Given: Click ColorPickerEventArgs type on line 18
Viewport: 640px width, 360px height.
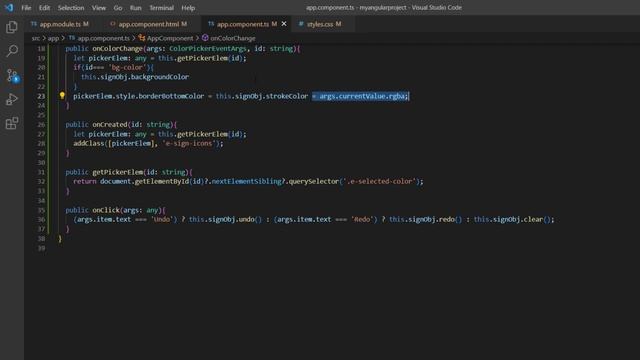Looking at the screenshot, I should (x=208, y=49).
